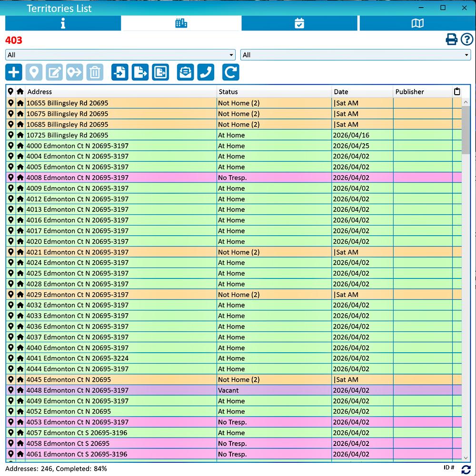Click map pin for 10655 Billingsley Rd
Image resolution: width=476 pixels, height=476 pixels.
tap(10, 103)
